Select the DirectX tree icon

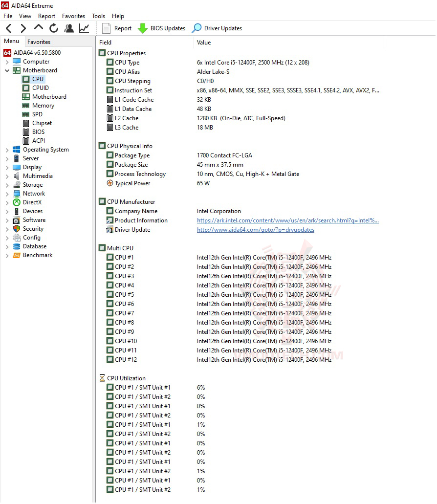point(17,202)
